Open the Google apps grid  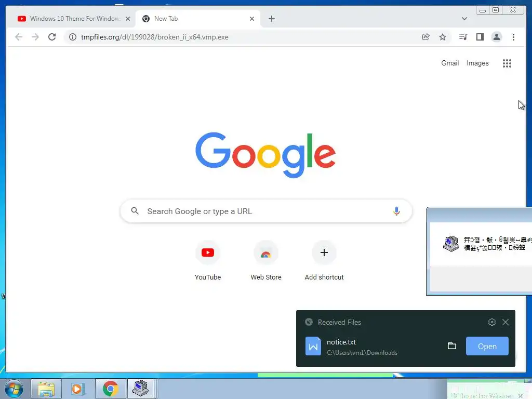click(x=507, y=63)
